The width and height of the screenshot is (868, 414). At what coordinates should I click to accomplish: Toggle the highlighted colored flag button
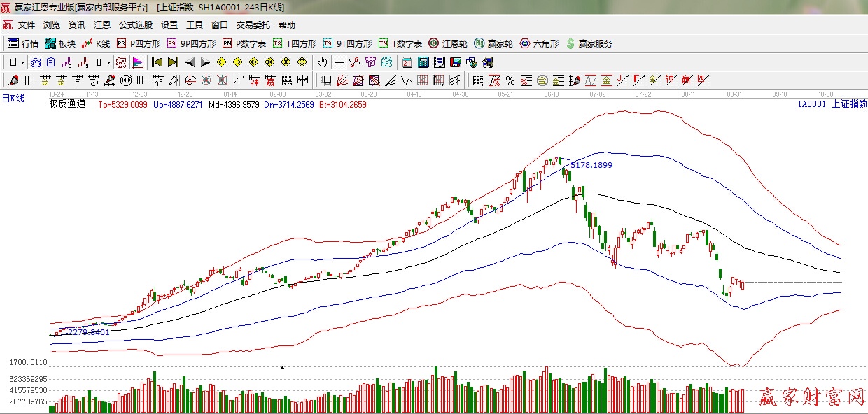click(x=137, y=62)
